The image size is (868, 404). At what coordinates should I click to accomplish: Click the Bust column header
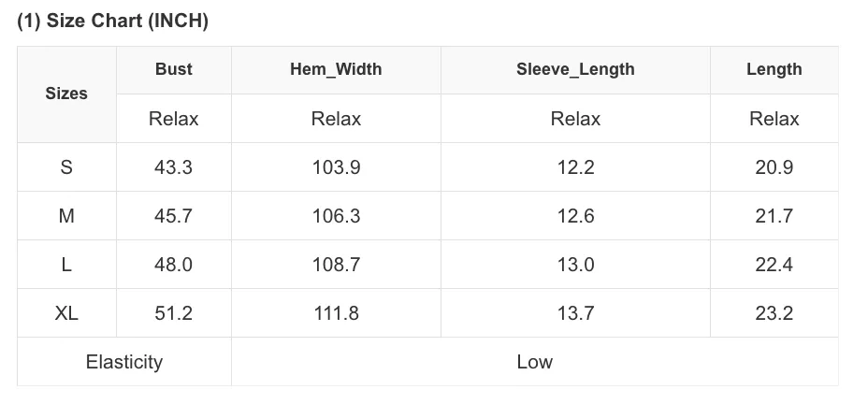(x=174, y=69)
